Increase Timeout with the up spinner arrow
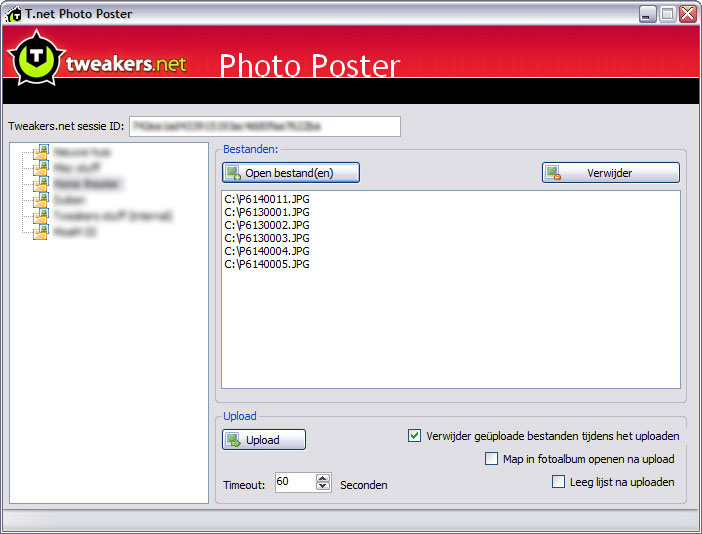 (323, 478)
